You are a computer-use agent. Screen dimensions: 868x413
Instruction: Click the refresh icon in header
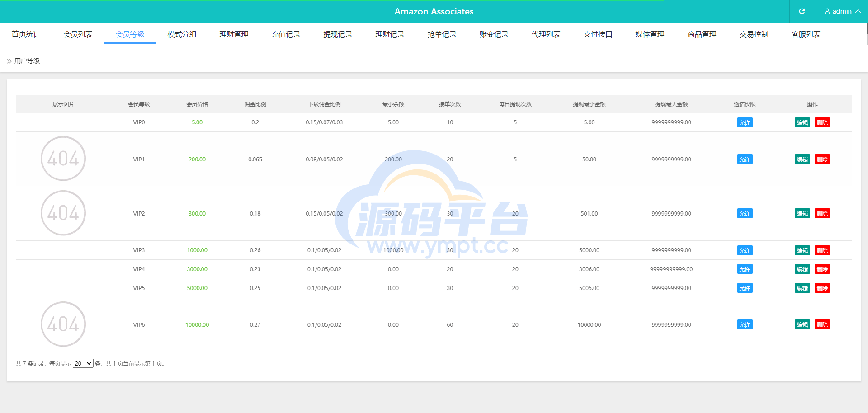tap(802, 11)
